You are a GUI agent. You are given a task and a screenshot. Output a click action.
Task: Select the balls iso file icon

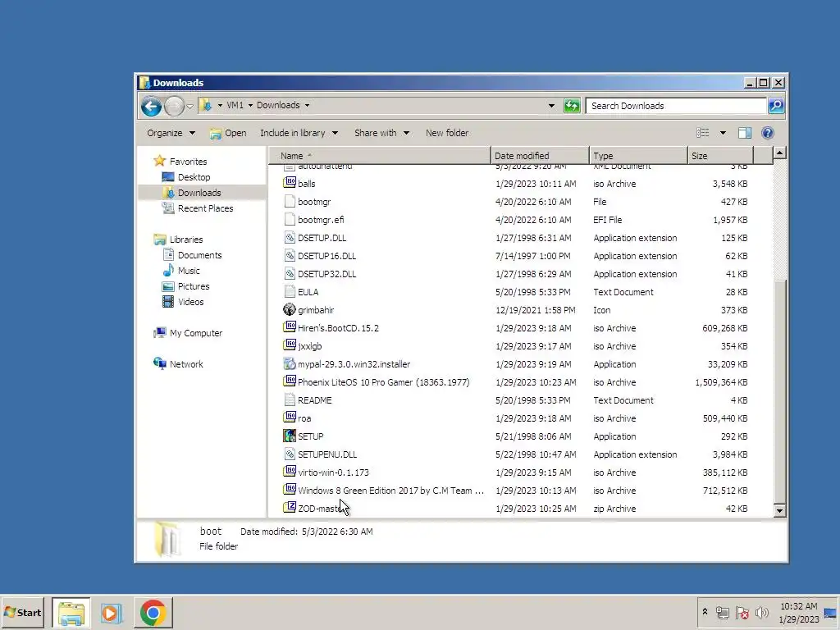click(290, 183)
